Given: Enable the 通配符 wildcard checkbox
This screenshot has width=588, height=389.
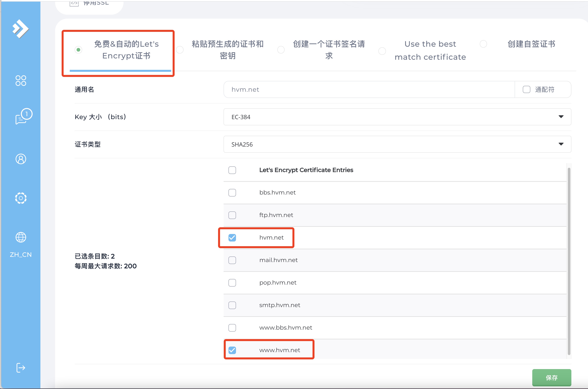Looking at the screenshot, I should 526,90.
